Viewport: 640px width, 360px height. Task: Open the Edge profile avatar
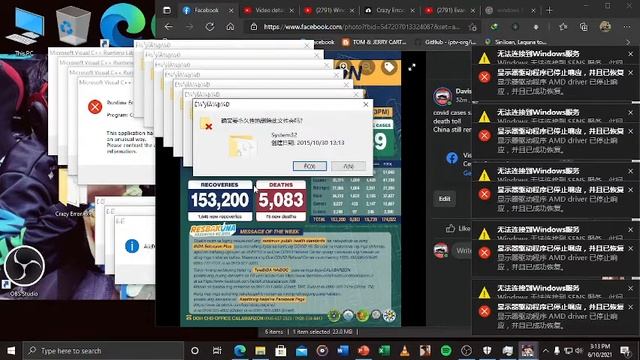(x=605, y=27)
